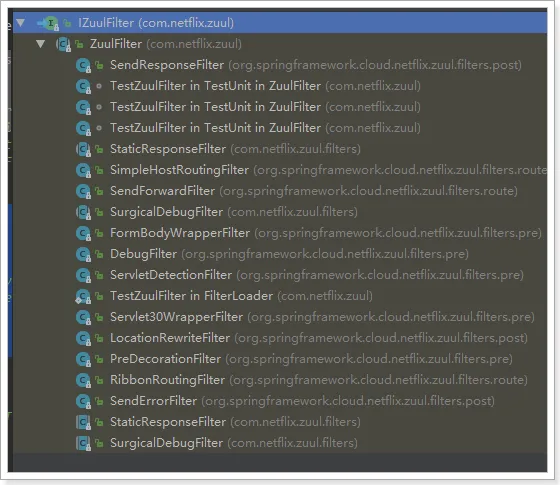Select the first StaticResponseFilter entry

click(168, 149)
